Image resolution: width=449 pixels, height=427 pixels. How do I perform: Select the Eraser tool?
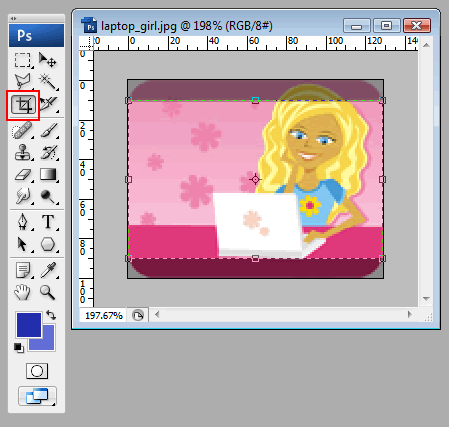click(x=23, y=175)
